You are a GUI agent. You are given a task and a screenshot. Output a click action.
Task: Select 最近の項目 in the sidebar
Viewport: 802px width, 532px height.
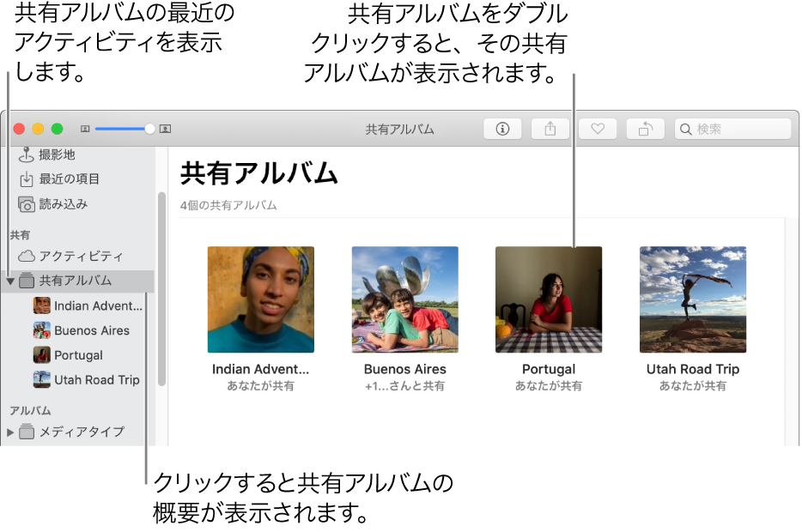[x=69, y=179]
